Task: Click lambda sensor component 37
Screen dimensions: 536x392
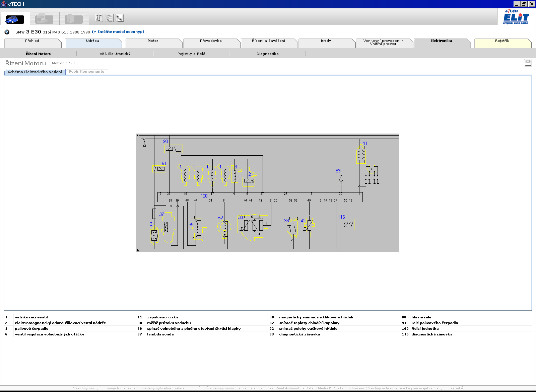Action: pyautogui.click(x=169, y=228)
